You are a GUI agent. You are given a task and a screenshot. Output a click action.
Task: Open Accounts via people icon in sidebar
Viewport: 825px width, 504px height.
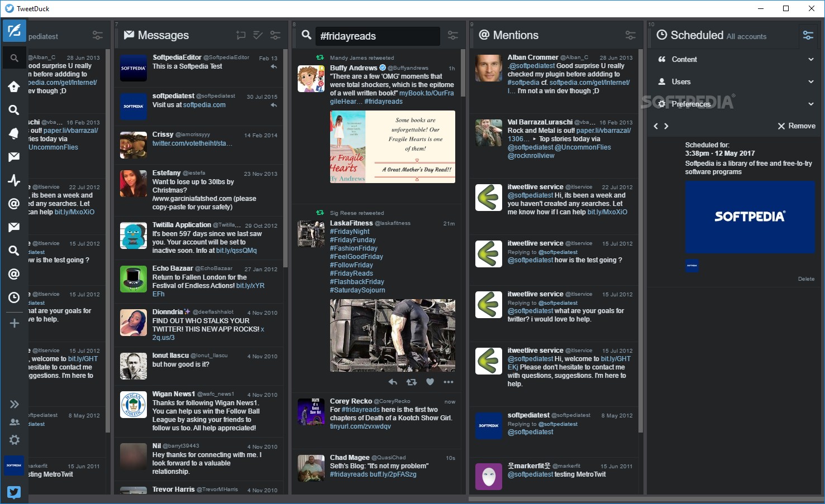pos(15,422)
